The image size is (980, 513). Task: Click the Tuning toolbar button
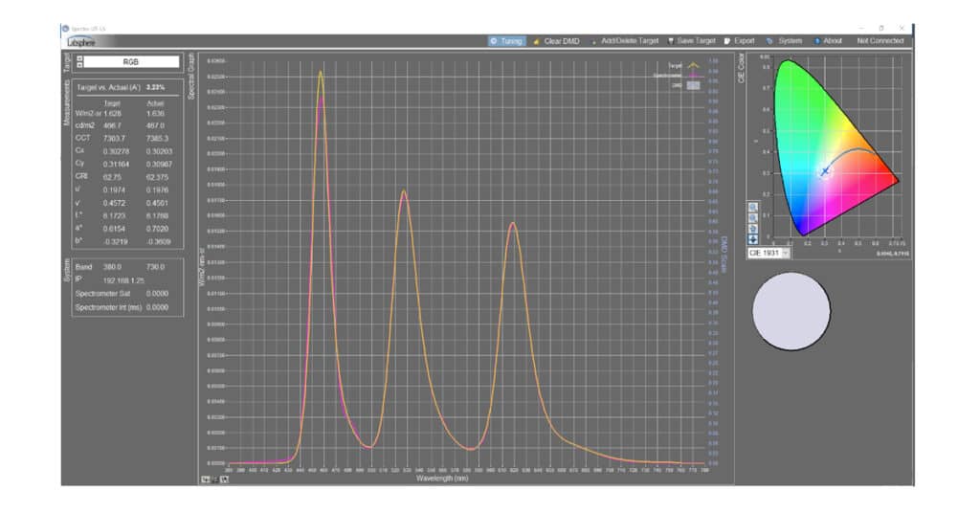[x=506, y=41]
